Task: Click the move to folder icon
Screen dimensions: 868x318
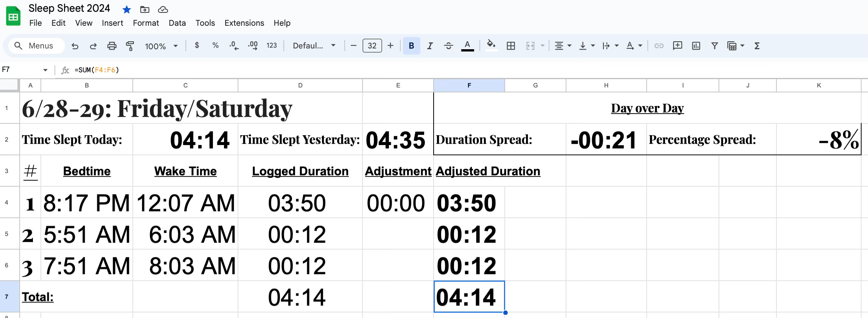Action: point(145,9)
